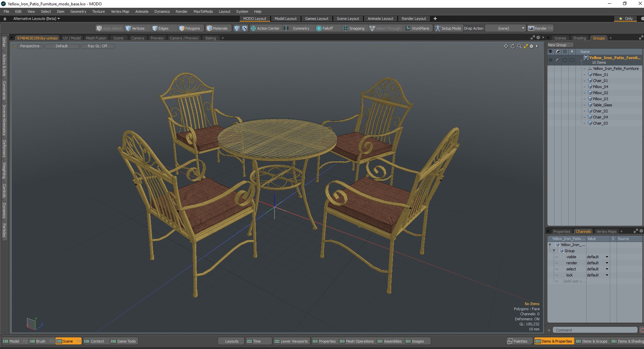Open the 'lock' channel default dropdown
The width and height of the screenshot is (644, 349).
(597, 275)
